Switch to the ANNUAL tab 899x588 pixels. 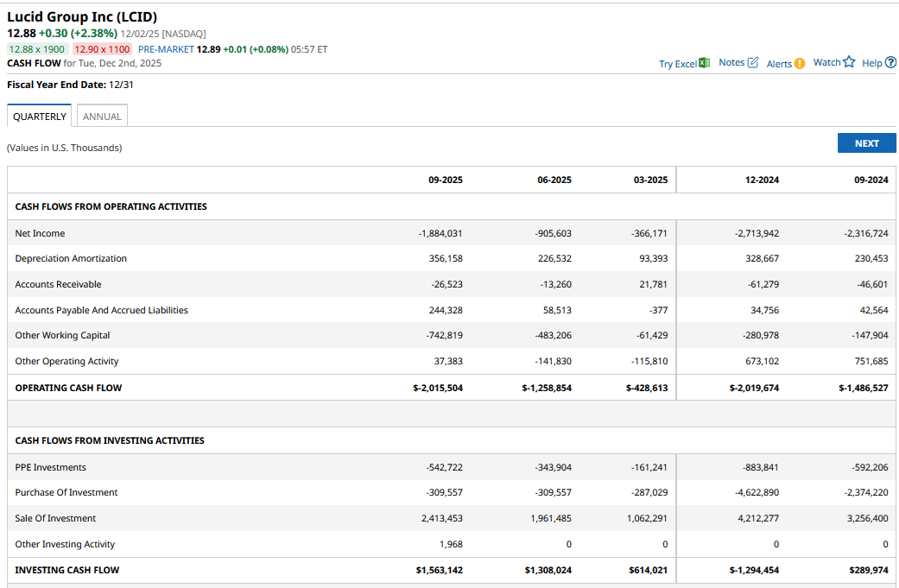(102, 117)
